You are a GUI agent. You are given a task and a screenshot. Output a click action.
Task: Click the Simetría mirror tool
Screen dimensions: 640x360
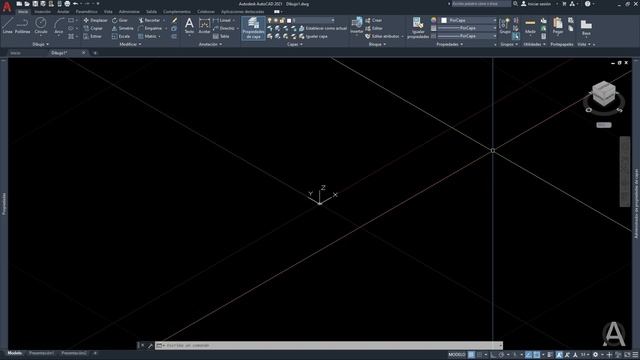(123, 28)
